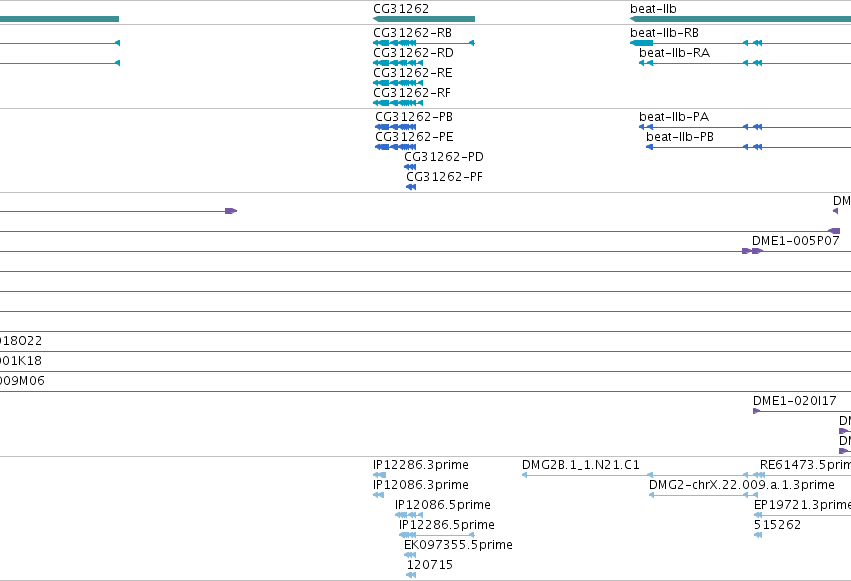The image size is (851, 581).
Task: Select the beat-IIb gene bar
Action: [740, 19]
